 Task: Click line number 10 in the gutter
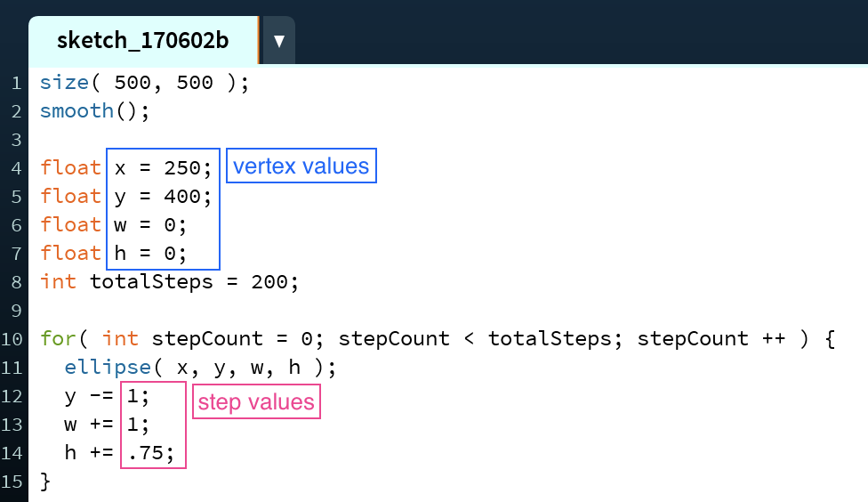pos(12,339)
